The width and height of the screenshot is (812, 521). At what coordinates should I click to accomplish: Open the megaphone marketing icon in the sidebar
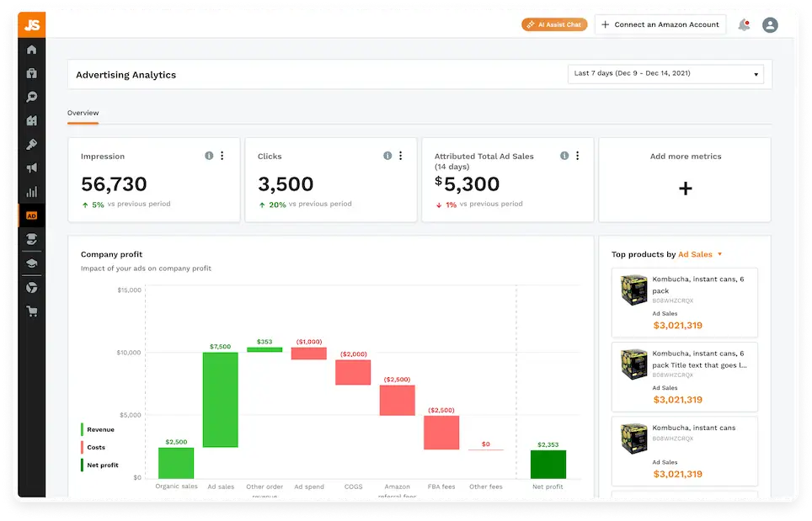pos(31,167)
